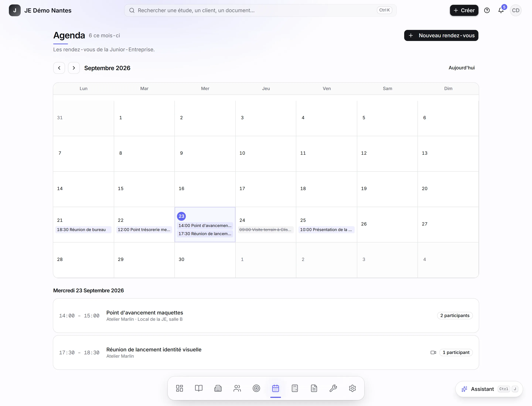Click 17:30 - 18:30 time text
The height and width of the screenshot is (406, 532).
click(x=79, y=353)
